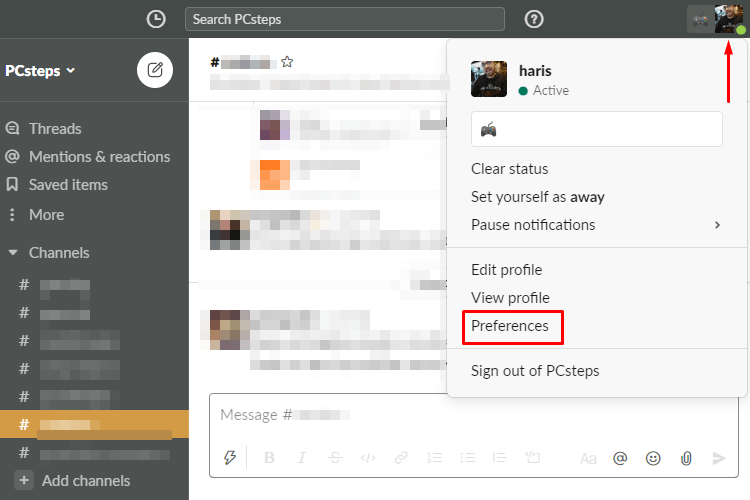Click the Search PCsteps field
This screenshot has width=750, height=500.
click(x=344, y=19)
